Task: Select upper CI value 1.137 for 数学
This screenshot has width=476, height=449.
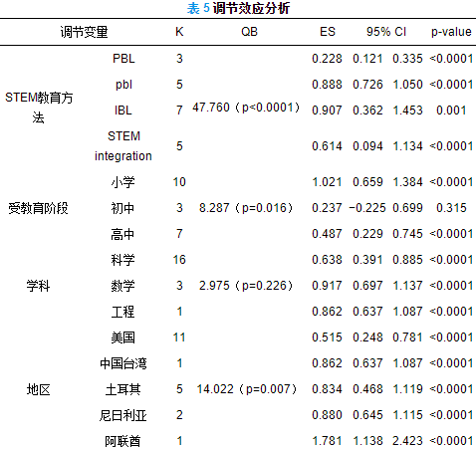Action: pyautogui.click(x=407, y=286)
